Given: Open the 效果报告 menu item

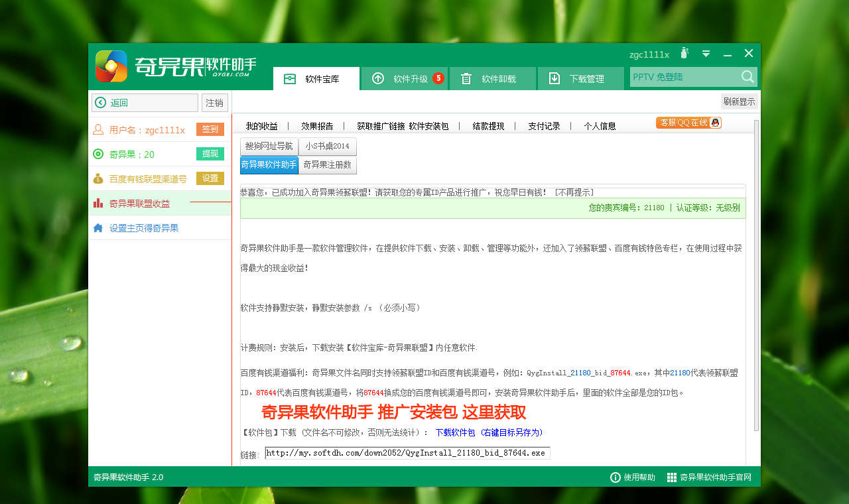Looking at the screenshot, I should [317, 126].
